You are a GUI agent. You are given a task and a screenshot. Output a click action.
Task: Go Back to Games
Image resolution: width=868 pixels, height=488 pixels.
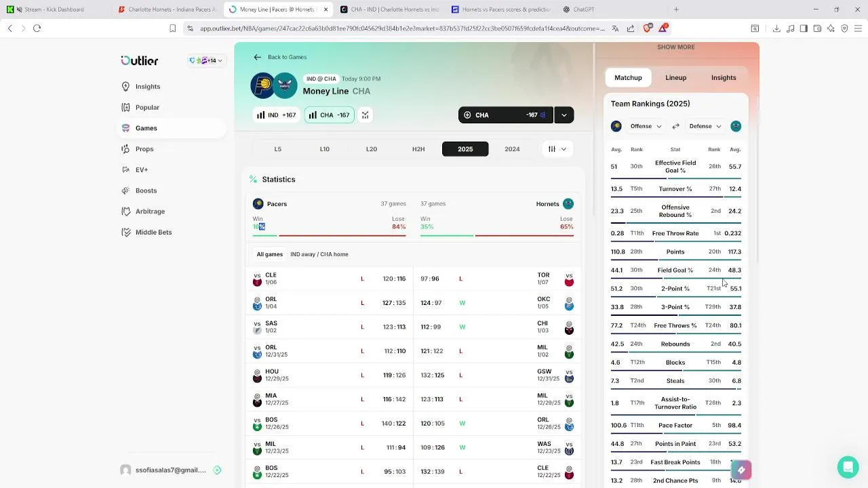click(280, 57)
